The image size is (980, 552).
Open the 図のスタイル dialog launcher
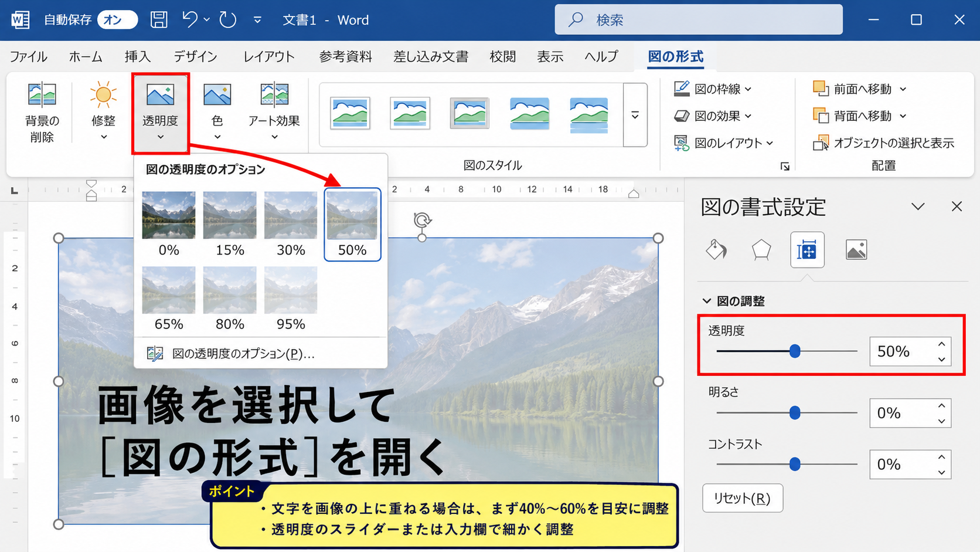coord(785,167)
